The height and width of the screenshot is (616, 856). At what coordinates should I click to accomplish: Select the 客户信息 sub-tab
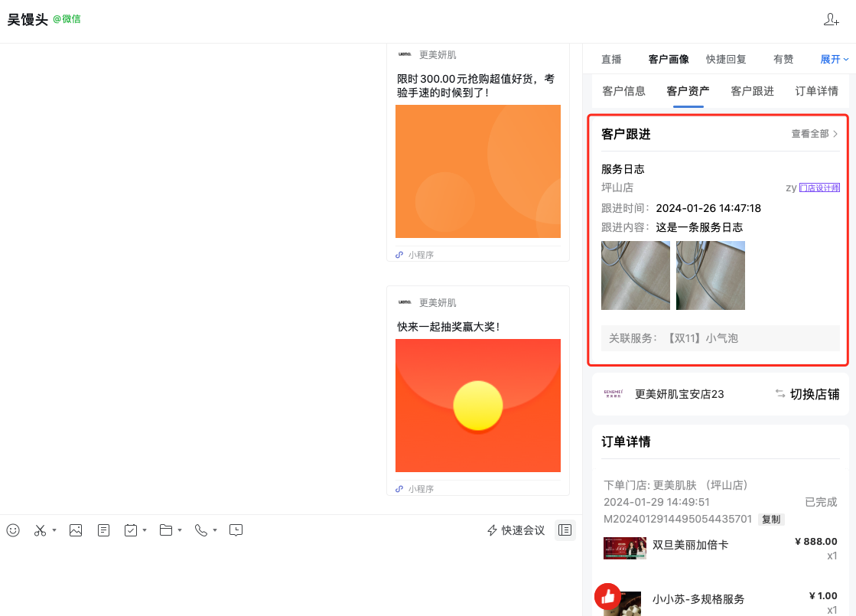[623, 91]
